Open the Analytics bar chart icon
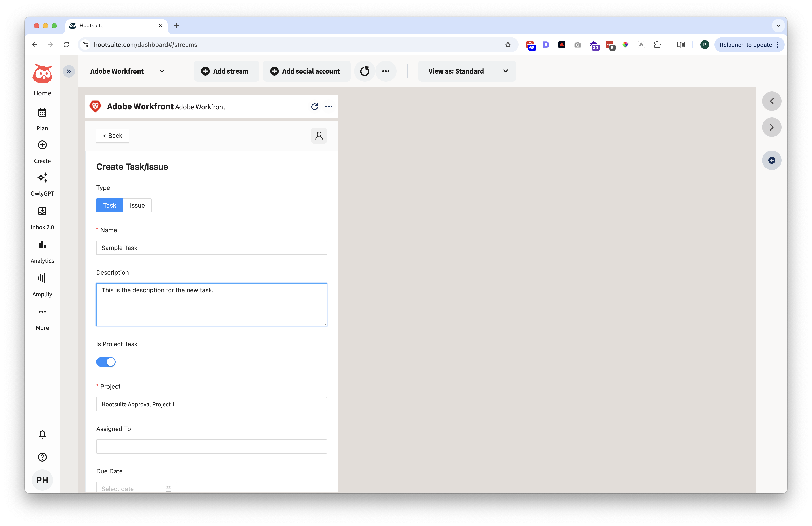This screenshot has width=812, height=526. point(42,245)
